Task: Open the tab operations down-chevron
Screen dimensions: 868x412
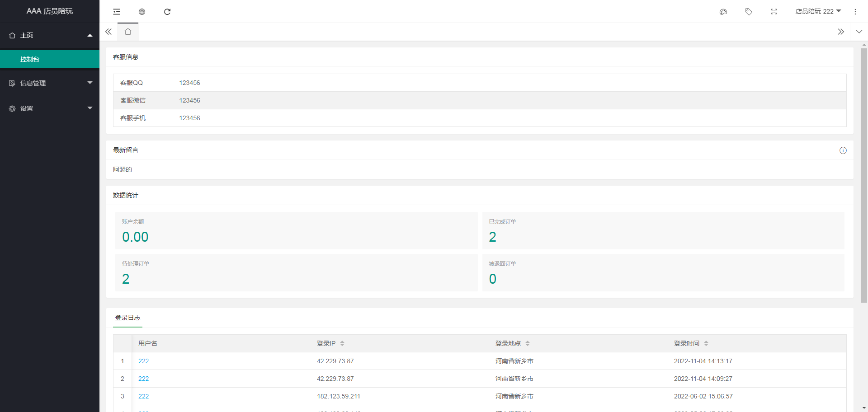Action: tap(859, 32)
